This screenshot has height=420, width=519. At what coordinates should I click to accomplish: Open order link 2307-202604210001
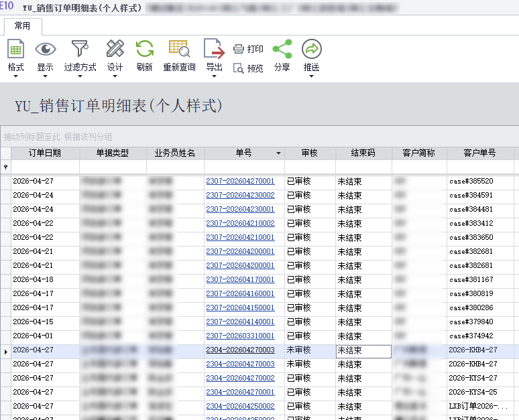240,237
